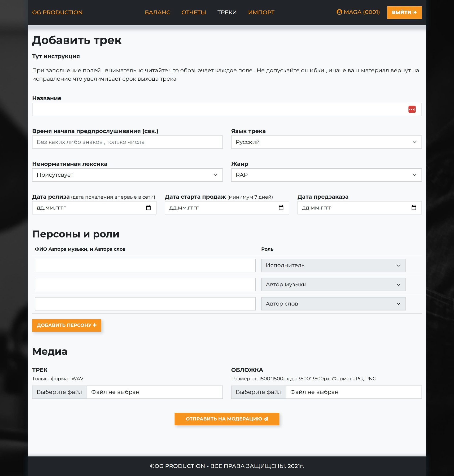The height and width of the screenshot is (476, 454).
Task: Submit with ОТПРАВИТЬ НА МОДЕРАЦИЮ button
Action: click(x=227, y=419)
